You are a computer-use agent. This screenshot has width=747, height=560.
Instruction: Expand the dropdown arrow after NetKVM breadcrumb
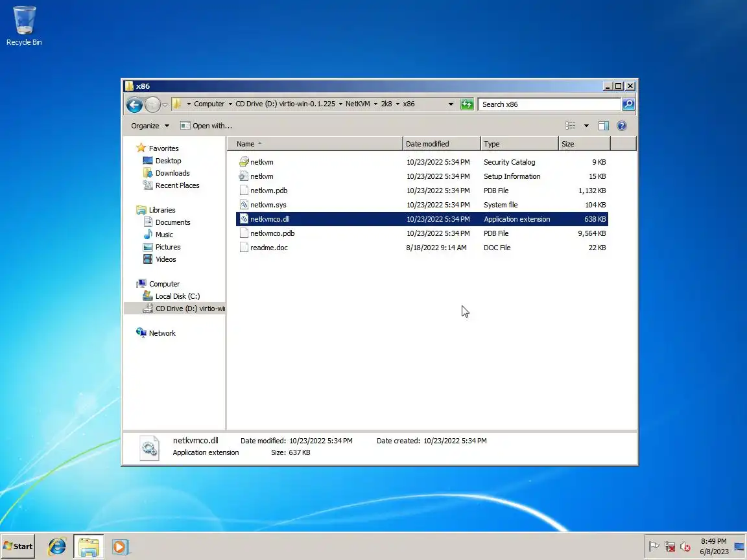(x=375, y=104)
